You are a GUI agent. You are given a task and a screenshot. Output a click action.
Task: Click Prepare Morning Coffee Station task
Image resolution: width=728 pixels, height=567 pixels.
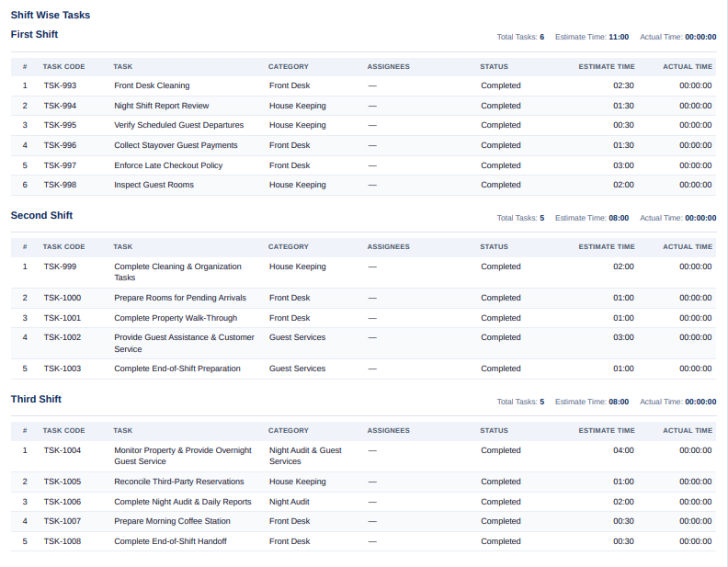coord(172,521)
